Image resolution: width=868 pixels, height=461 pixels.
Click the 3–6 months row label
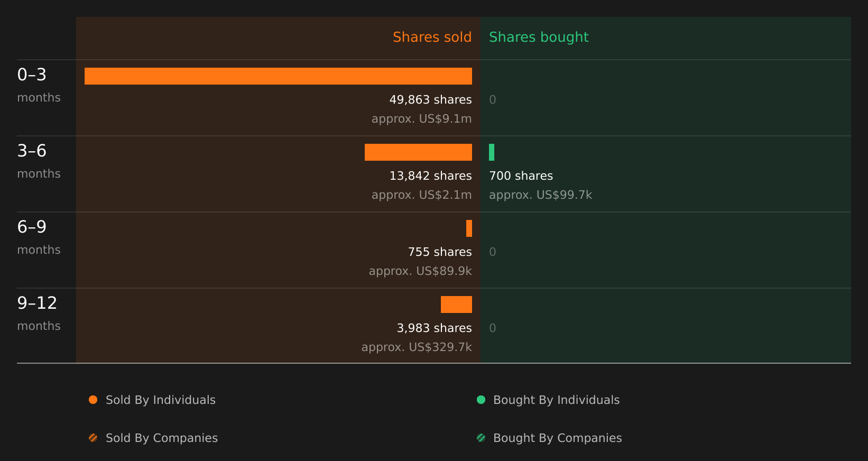[39, 161]
